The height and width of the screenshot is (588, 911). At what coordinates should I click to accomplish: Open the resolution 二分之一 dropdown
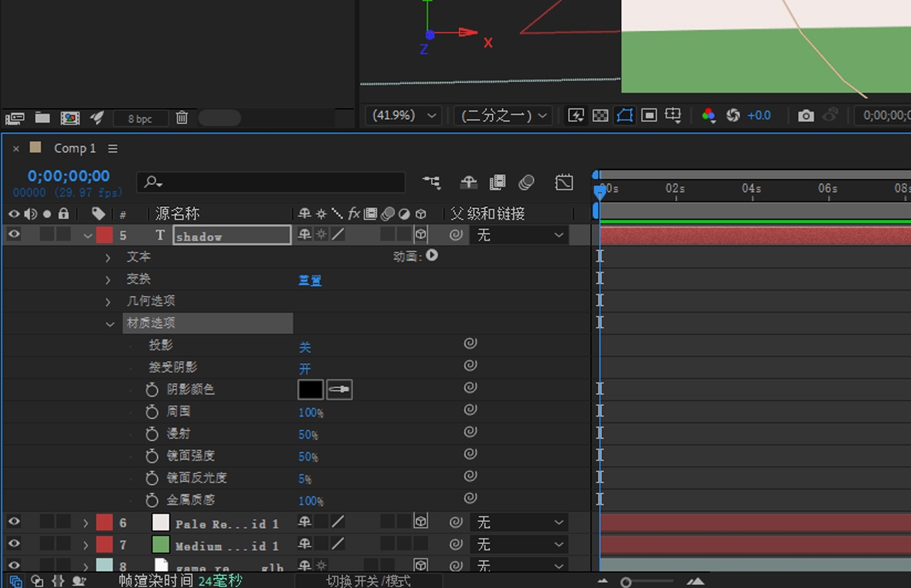[x=503, y=115]
